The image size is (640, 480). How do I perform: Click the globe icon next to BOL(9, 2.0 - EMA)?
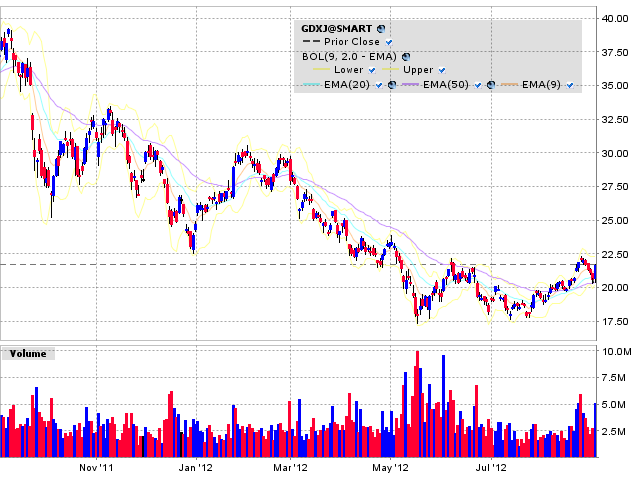[406, 57]
